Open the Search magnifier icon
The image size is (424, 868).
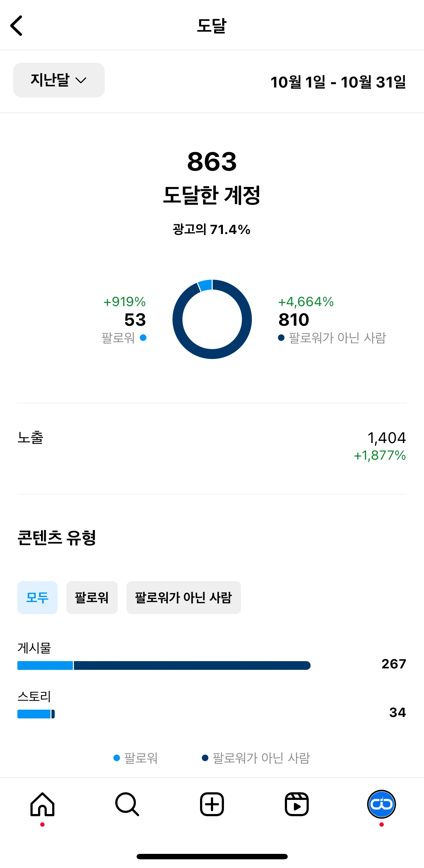(x=127, y=804)
